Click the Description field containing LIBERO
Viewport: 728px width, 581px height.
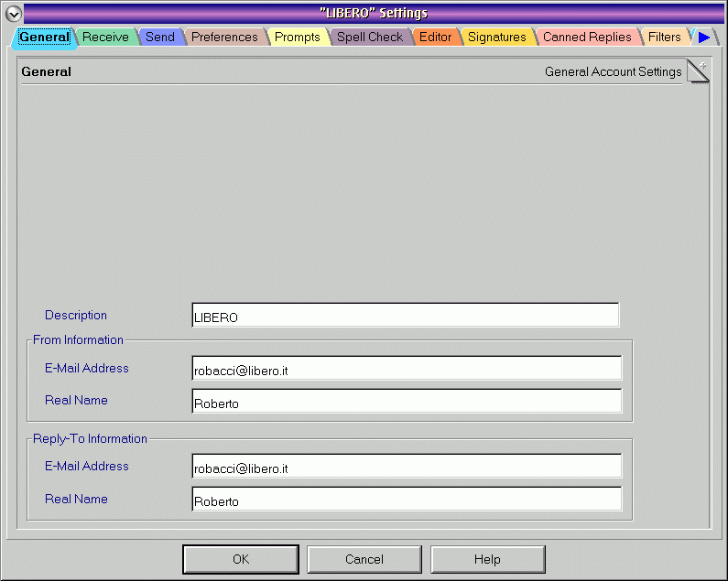(x=406, y=315)
